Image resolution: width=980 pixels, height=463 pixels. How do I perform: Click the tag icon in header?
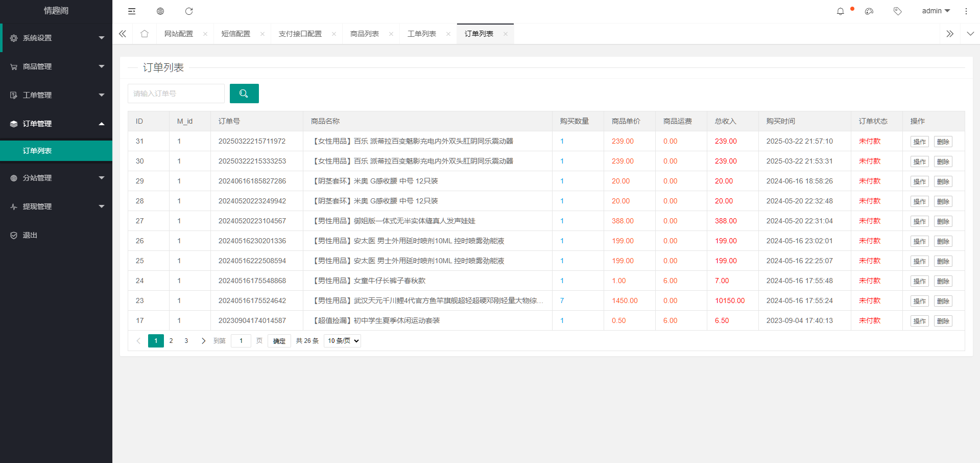(897, 11)
